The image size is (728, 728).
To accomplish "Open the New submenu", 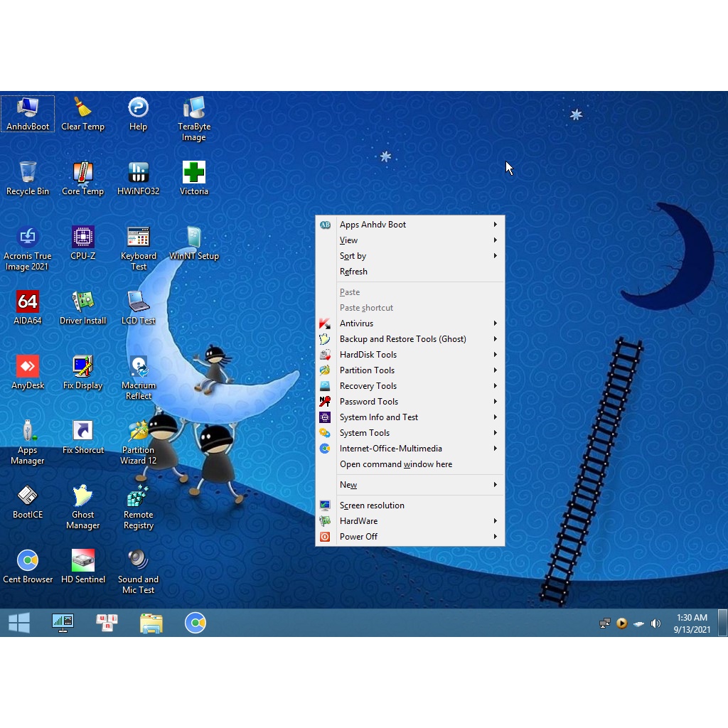I will 410,485.
